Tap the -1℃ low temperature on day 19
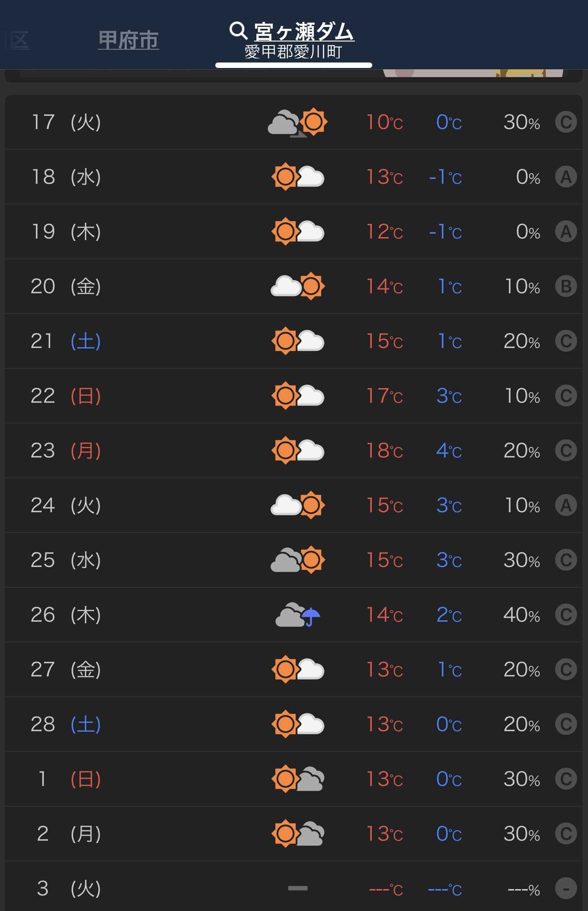Screen dimensions: 588x911 445,232
